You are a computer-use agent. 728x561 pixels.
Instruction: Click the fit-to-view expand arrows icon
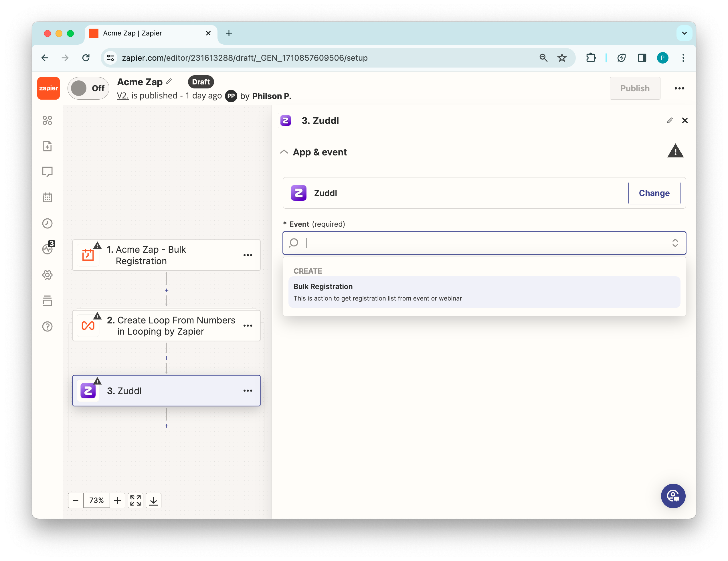pos(135,500)
